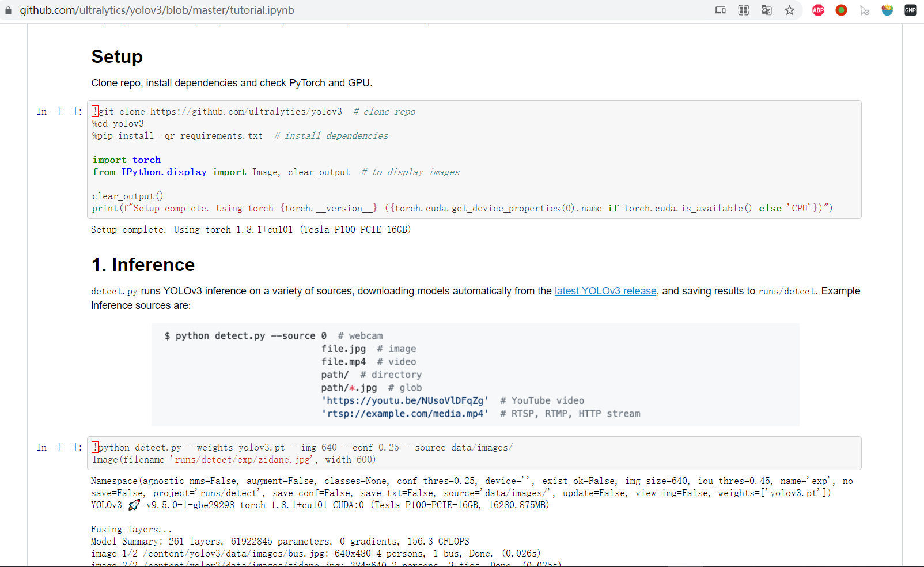The image size is (924, 567).
Task: Click the from IPython.display import line
Action: coord(276,172)
